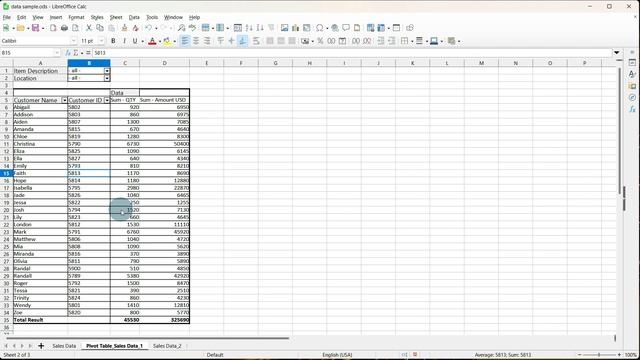The height and width of the screenshot is (360, 640).
Task: Click the Insert Image icon
Action: coord(284,28)
